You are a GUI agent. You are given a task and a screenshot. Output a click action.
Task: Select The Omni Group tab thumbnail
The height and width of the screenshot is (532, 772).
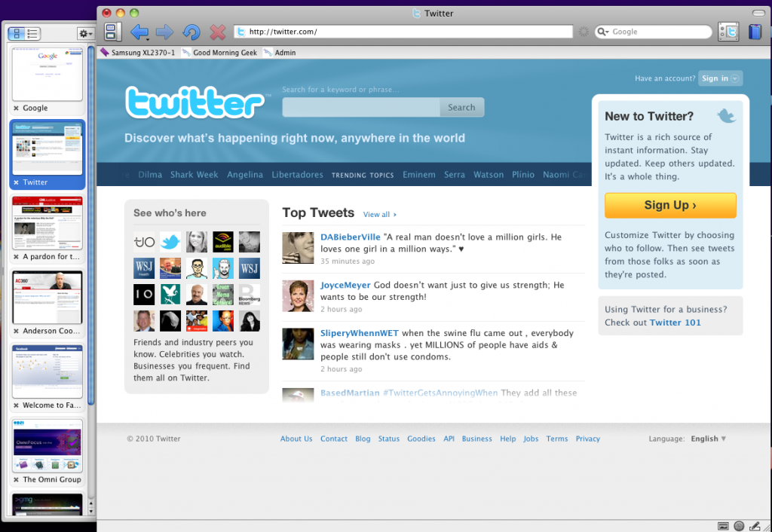click(47, 446)
